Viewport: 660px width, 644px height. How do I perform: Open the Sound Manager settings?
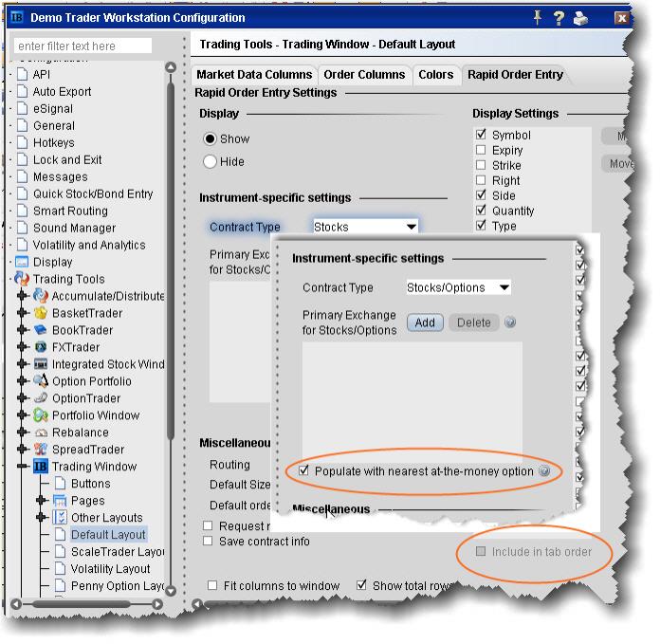(75, 228)
